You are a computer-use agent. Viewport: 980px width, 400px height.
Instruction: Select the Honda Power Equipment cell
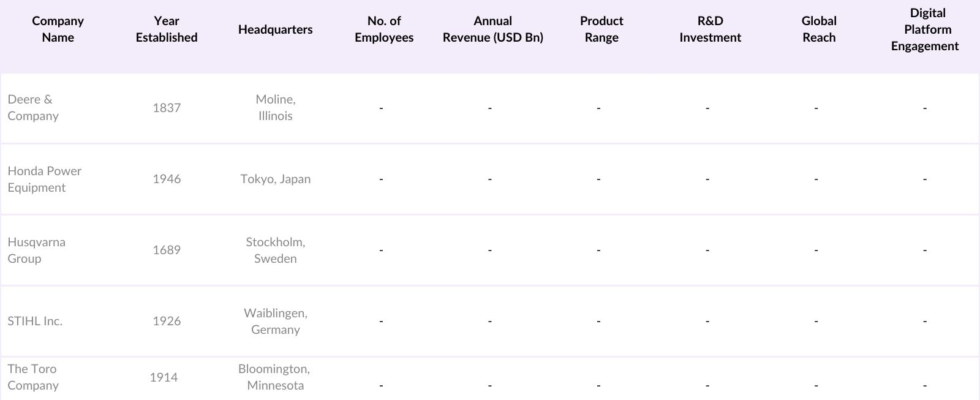(x=44, y=179)
